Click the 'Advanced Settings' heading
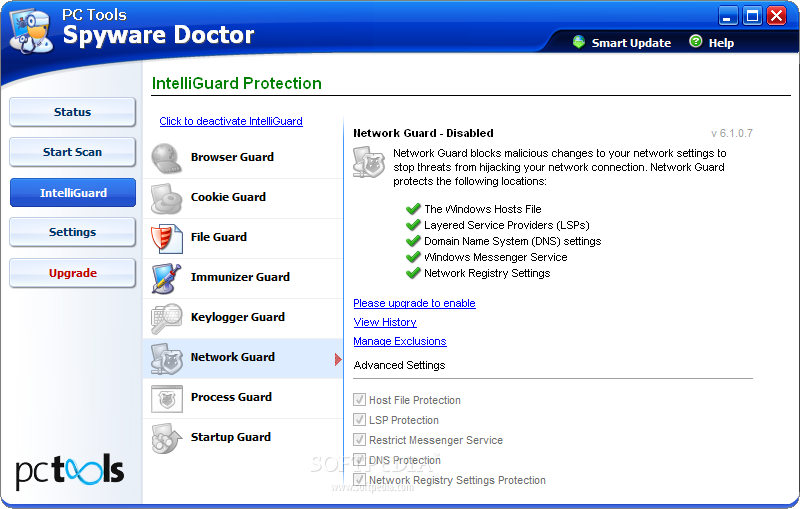Viewport: 800px width, 509px height. 399,365
